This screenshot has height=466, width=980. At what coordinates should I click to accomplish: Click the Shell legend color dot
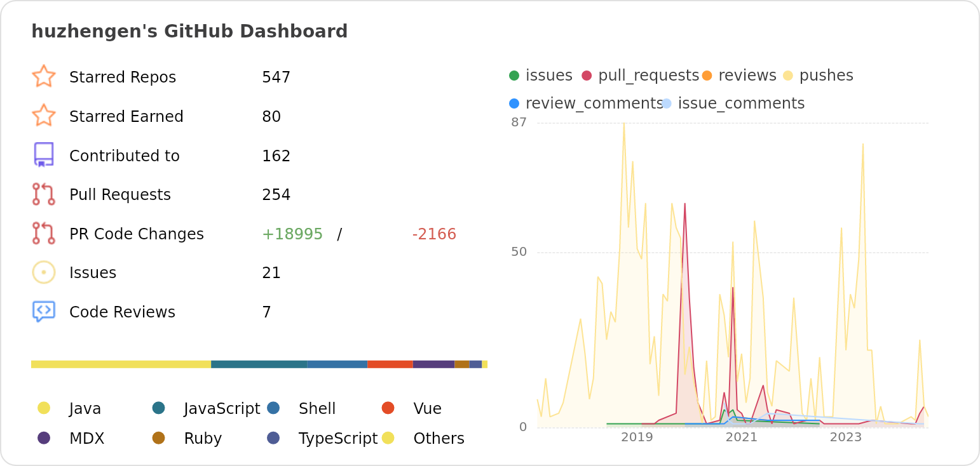point(273,408)
